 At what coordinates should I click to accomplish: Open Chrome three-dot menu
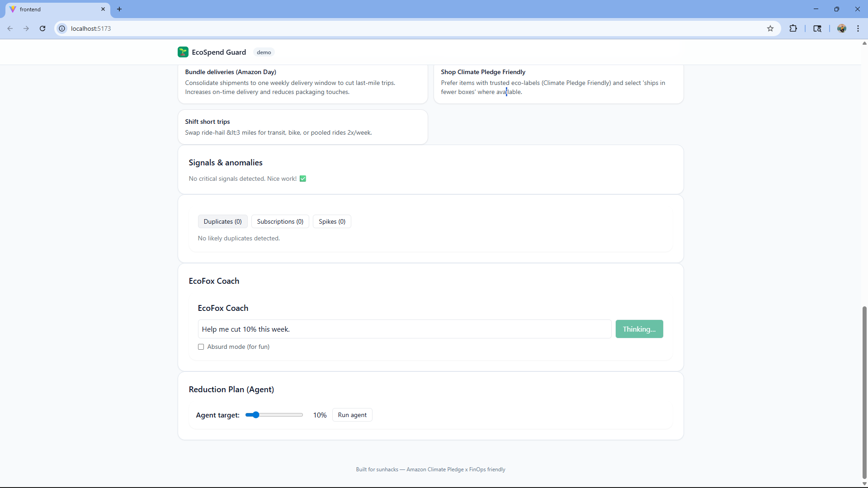[x=858, y=28]
